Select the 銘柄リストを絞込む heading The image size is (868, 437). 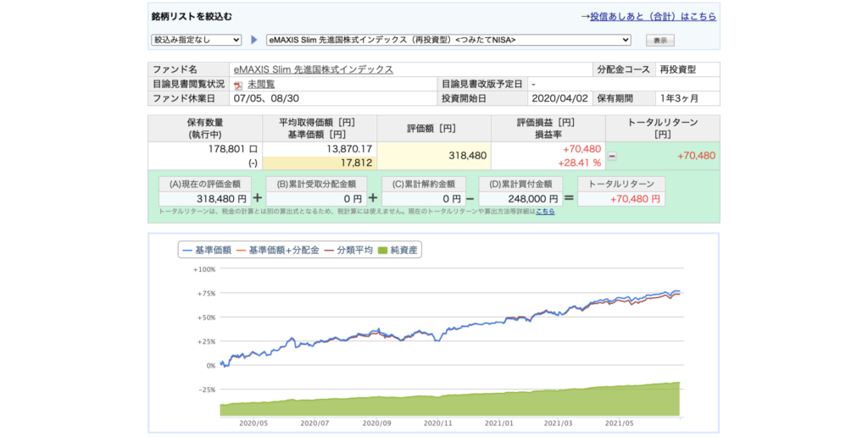click(x=192, y=17)
